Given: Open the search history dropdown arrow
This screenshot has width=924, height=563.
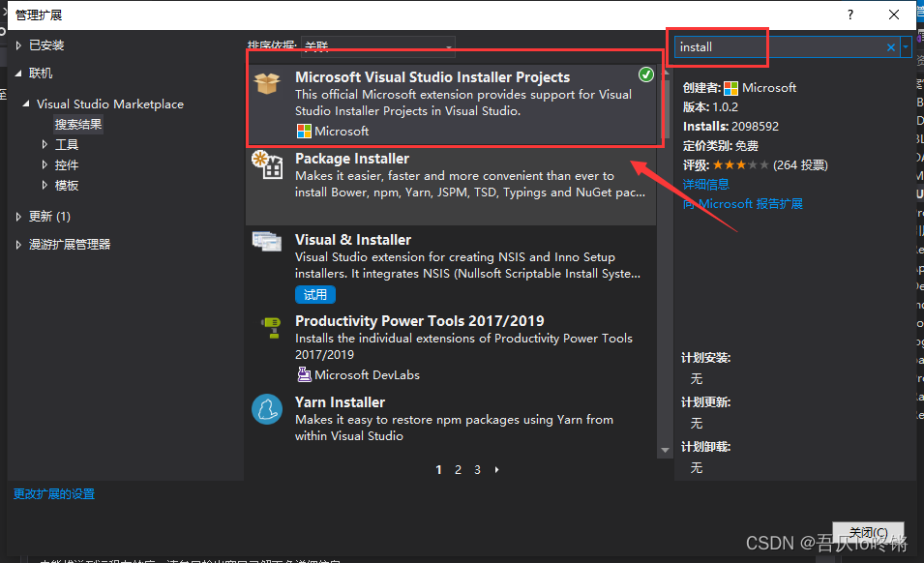Looking at the screenshot, I should click(x=906, y=47).
